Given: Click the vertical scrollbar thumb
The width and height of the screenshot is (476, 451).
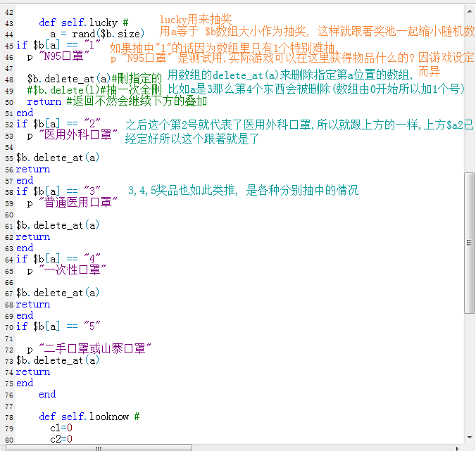Looking at the screenshot, I should coord(470,243).
